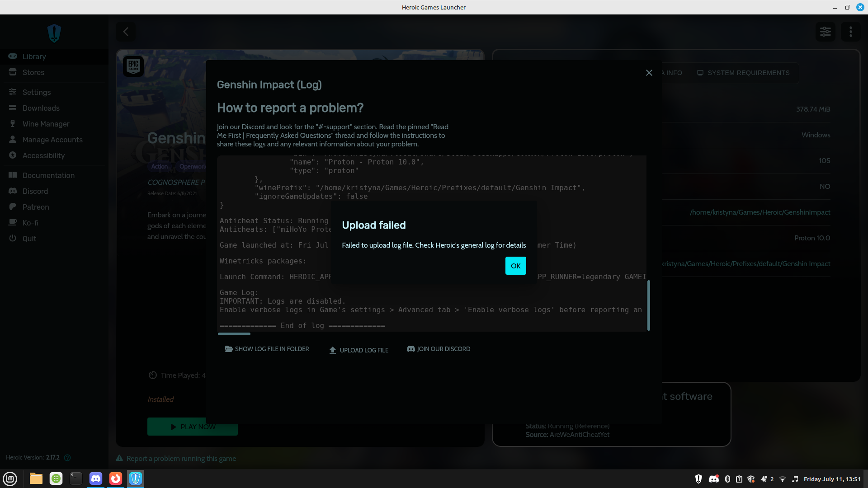This screenshot has height=488, width=868.
Task: Click the Heroic shield logo
Action: click(54, 33)
